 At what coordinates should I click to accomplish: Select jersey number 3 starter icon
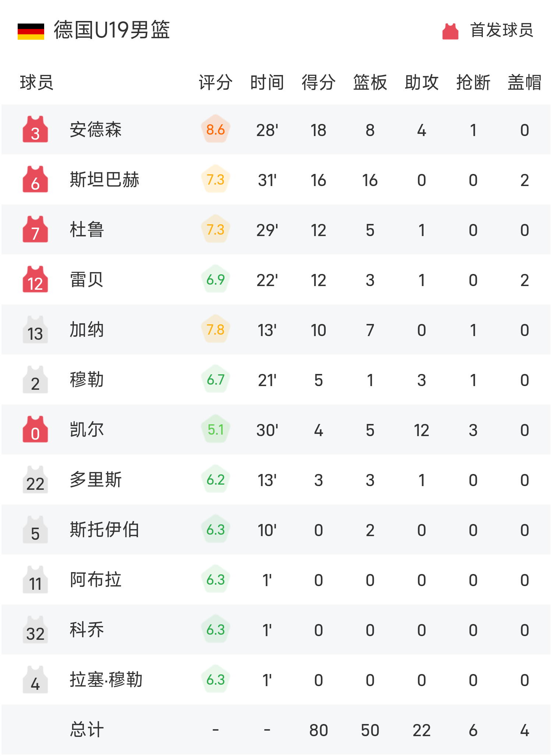pyautogui.click(x=35, y=129)
